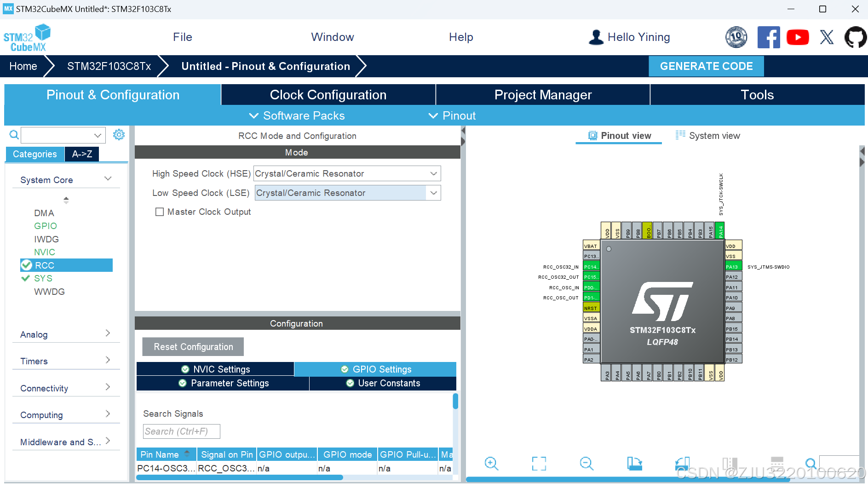
Task: Expand the Pinout menu
Action: point(452,116)
